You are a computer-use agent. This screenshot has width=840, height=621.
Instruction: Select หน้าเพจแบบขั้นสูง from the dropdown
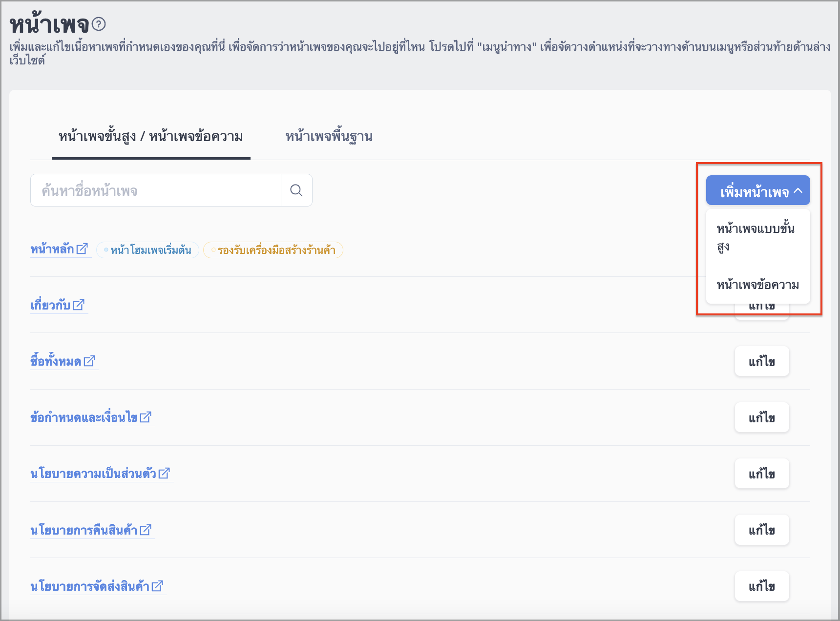[x=758, y=237]
